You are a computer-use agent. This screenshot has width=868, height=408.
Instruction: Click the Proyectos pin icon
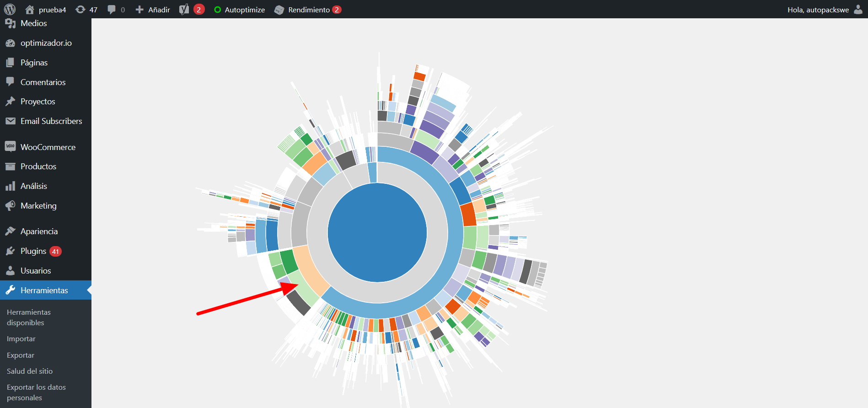(x=10, y=102)
